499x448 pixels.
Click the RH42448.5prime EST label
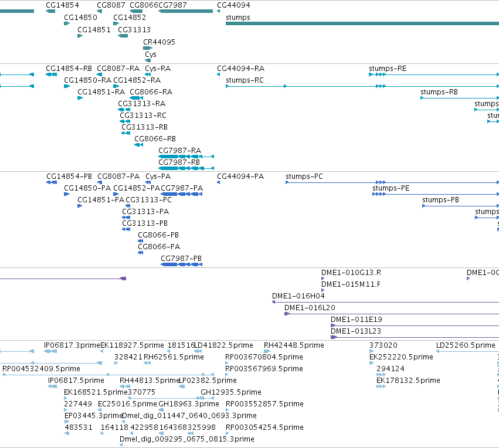click(294, 345)
